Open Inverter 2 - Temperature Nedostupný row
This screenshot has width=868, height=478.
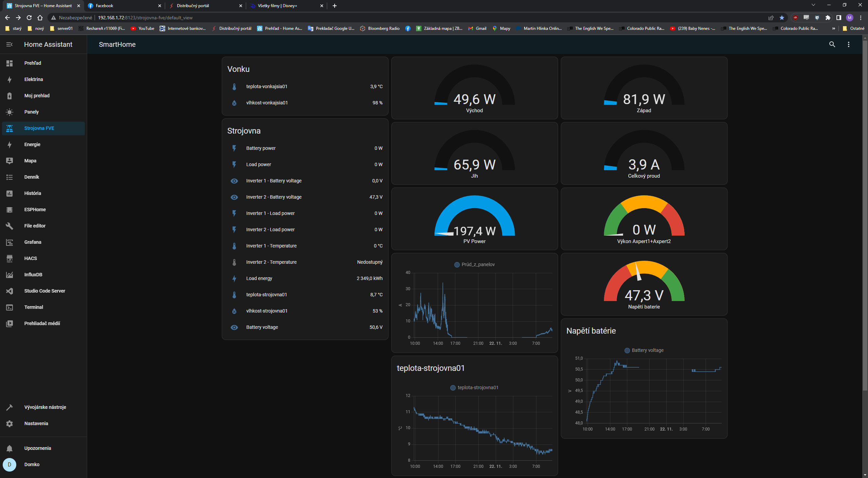coord(305,262)
